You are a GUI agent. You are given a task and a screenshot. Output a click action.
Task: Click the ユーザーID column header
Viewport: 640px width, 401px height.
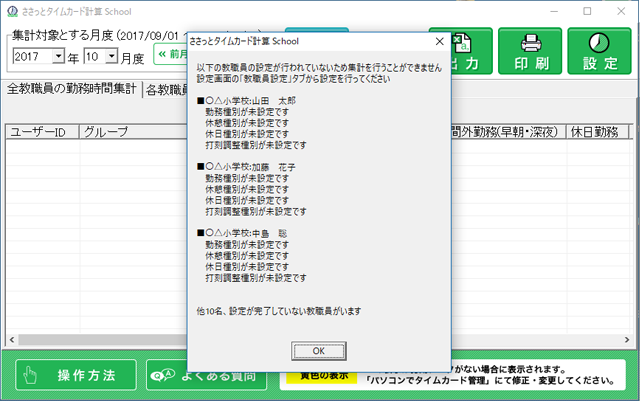(40, 132)
